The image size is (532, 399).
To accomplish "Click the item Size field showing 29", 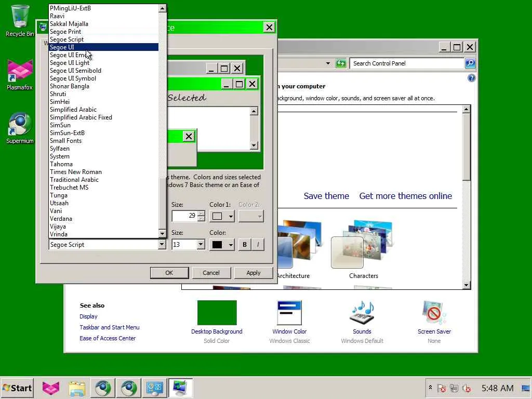I will point(184,216).
